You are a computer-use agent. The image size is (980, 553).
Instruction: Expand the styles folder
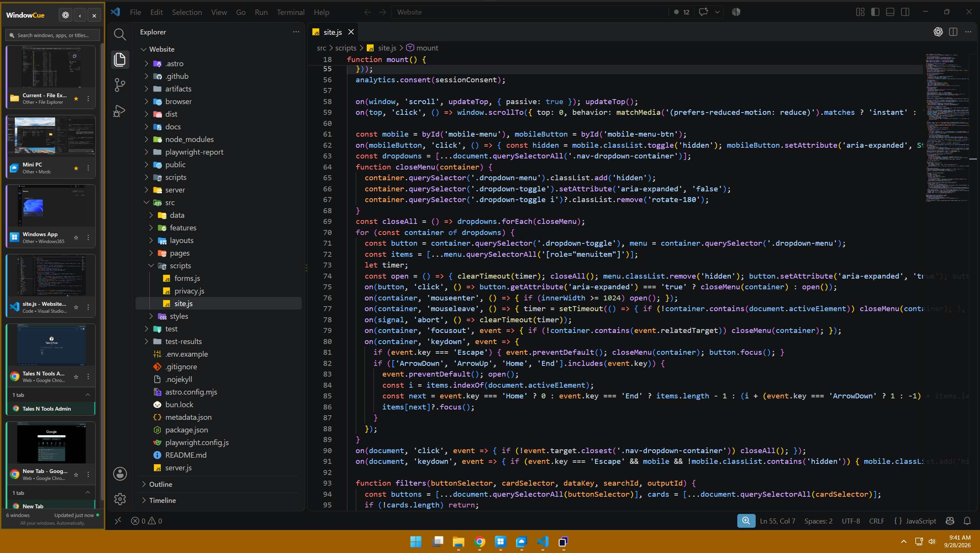(x=219, y=316)
